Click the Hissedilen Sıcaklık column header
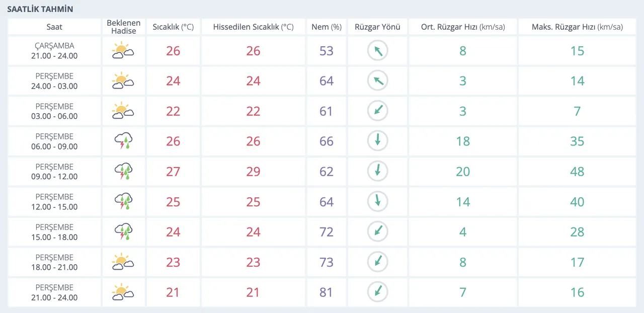 click(253, 27)
